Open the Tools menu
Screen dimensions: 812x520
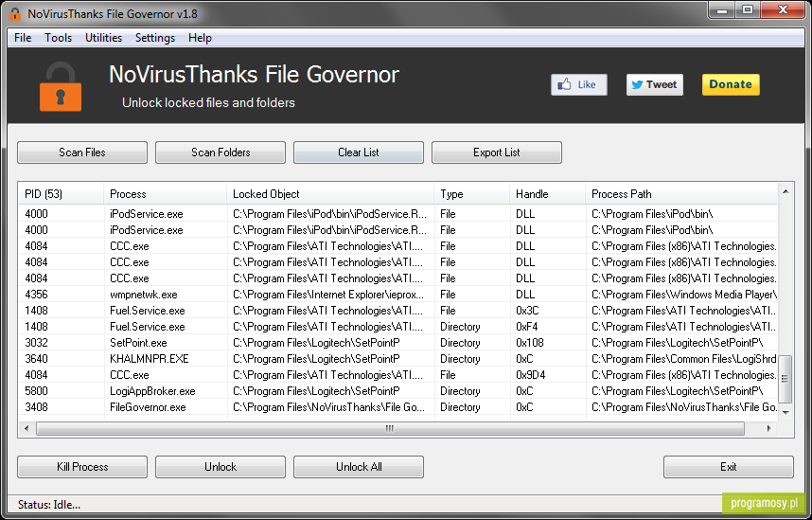tap(58, 38)
